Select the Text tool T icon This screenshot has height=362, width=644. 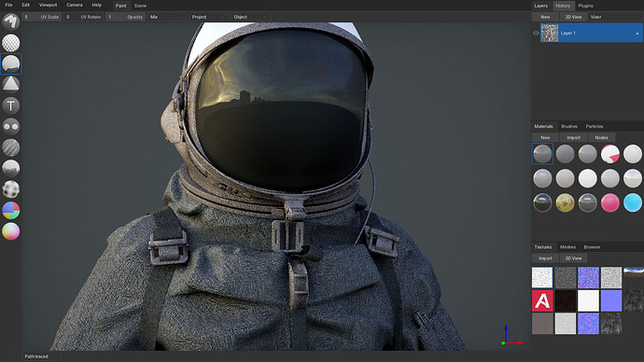tap(10, 105)
